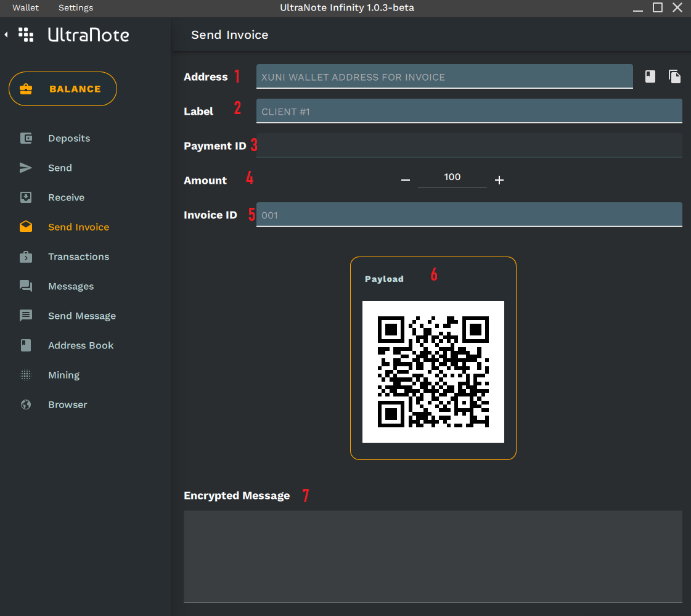
Task: Go to the Deposits page
Action: point(69,138)
